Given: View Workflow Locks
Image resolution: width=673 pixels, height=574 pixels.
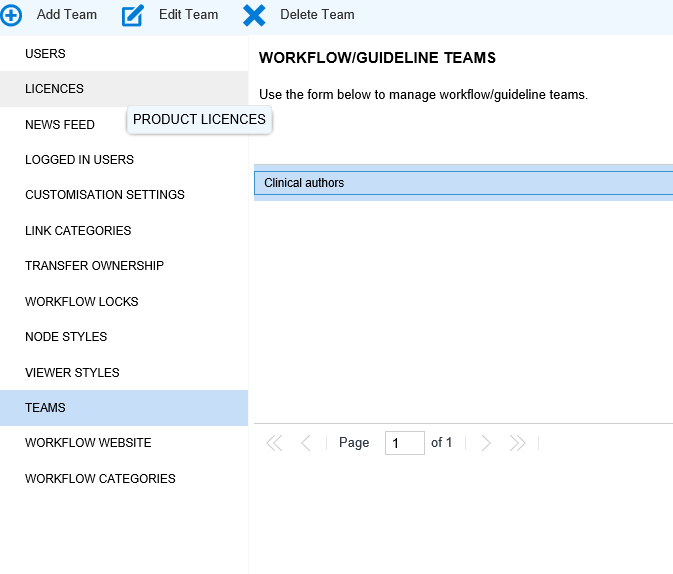Looking at the screenshot, I should 82,302.
